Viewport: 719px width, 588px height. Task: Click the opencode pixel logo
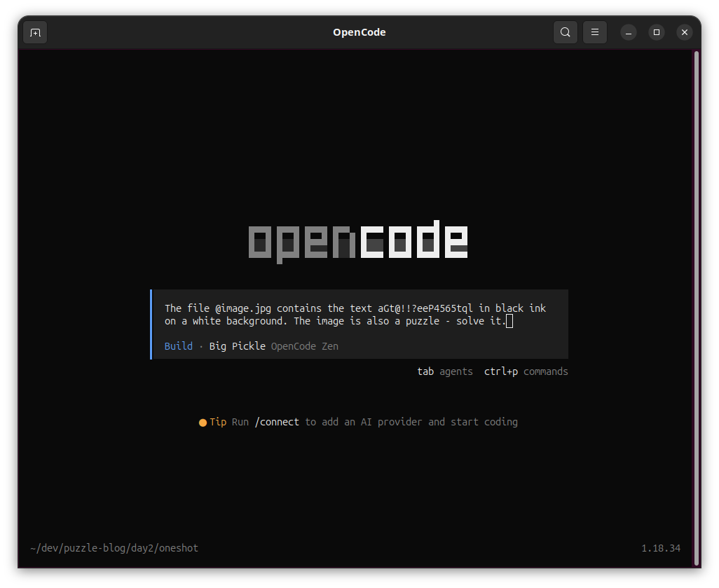[x=358, y=242]
